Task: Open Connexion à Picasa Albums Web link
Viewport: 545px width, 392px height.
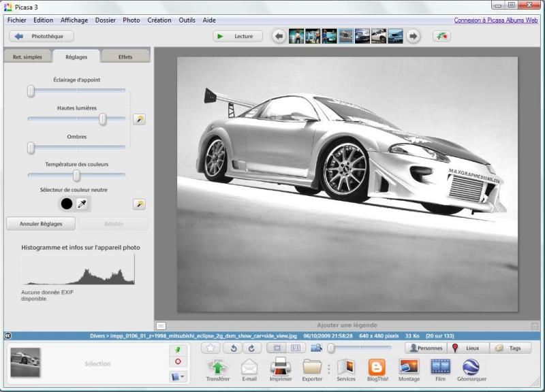Action: (496, 20)
